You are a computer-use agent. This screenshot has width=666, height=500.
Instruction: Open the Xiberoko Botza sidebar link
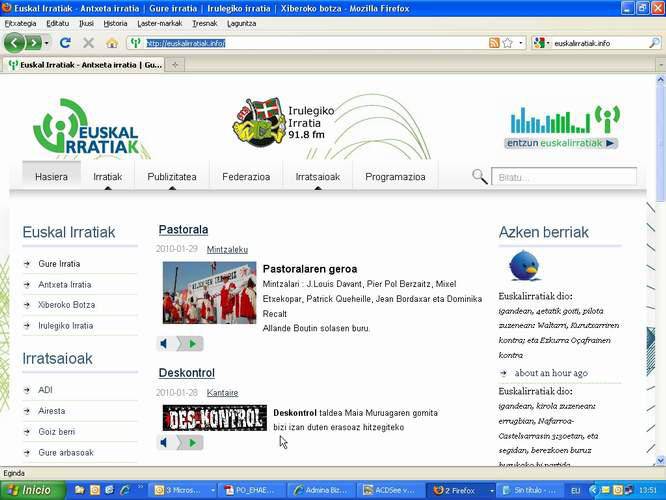[x=67, y=305]
